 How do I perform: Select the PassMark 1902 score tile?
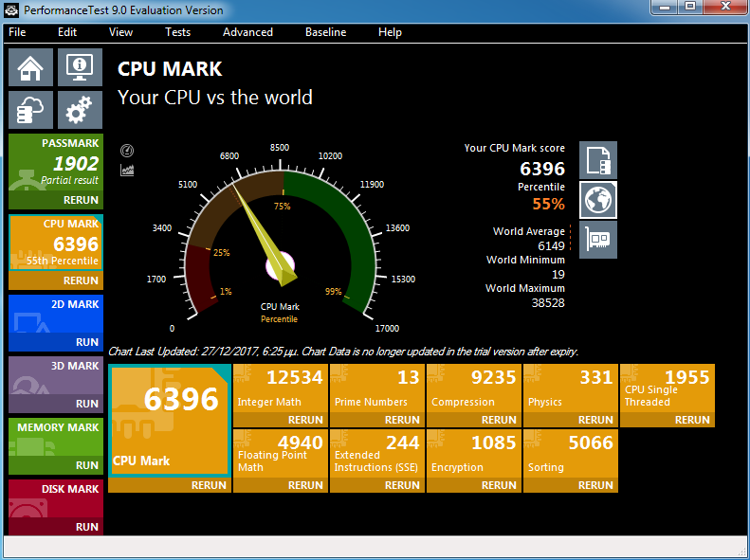click(56, 162)
